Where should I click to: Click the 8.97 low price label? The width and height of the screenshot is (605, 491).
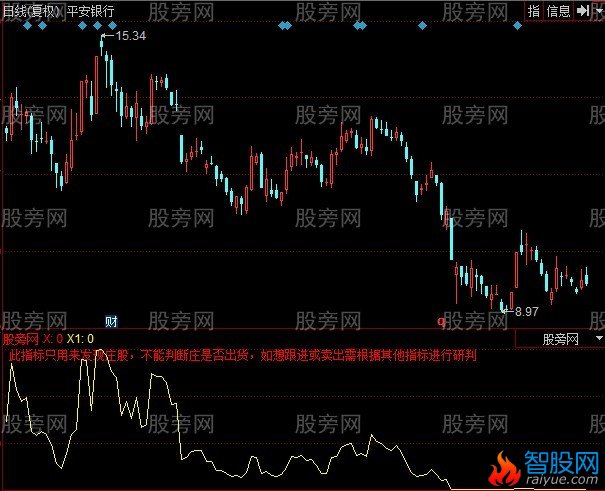pos(526,312)
